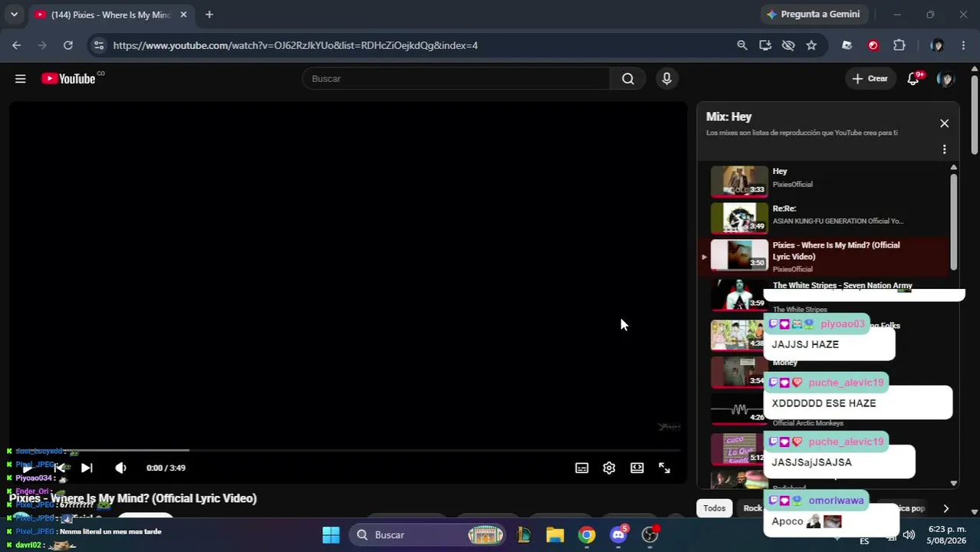Open the clock showing 6:23 p. m.
Screen dimensions: 980x552
point(948,534)
